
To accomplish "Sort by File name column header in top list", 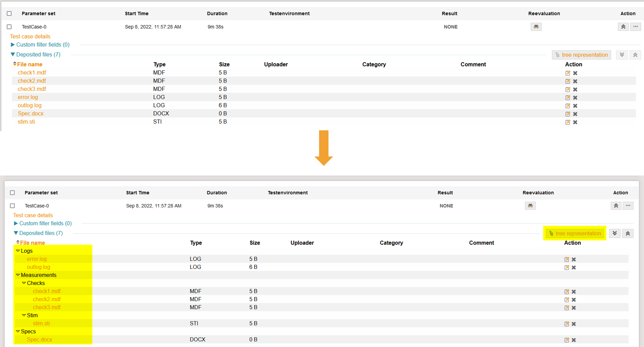I will click(29, 65).
